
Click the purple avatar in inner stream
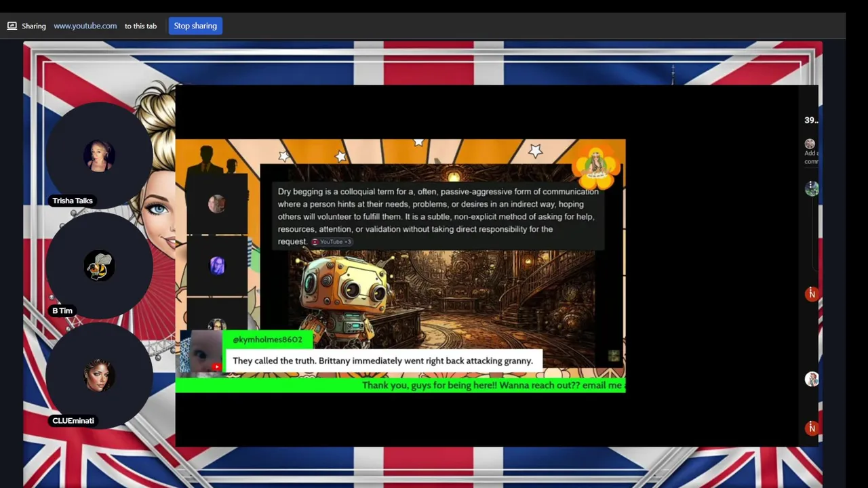(x=217, y=266)
